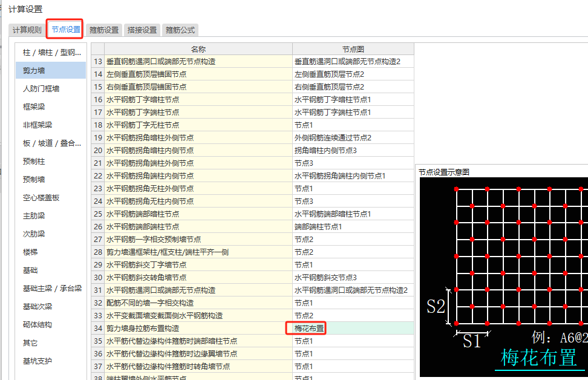This screenshot has height=380, width=588.
Task: Select 预制墙 in the sidebar
Action: [51, 179]
